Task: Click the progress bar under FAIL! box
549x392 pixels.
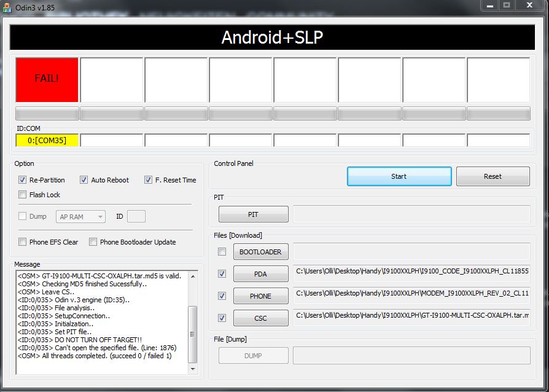Action: point(47,114)
